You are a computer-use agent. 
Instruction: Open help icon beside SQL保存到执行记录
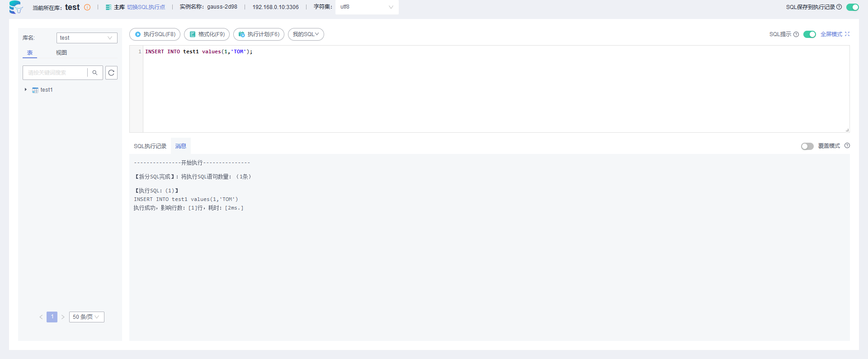(x=839, y=7)
